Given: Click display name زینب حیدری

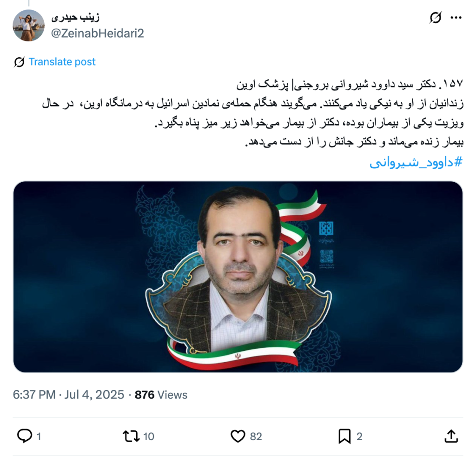Looking at the screenshot, I should 75,17.
